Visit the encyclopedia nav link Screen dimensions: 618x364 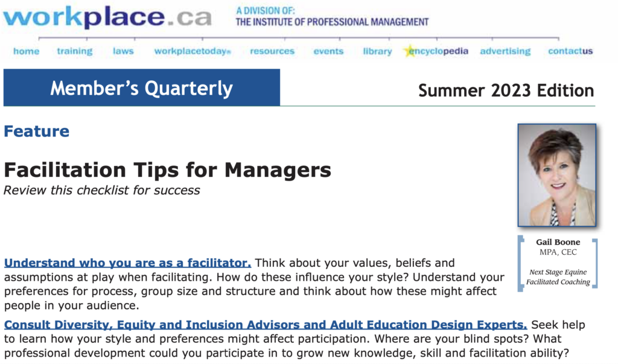point(441,51)
